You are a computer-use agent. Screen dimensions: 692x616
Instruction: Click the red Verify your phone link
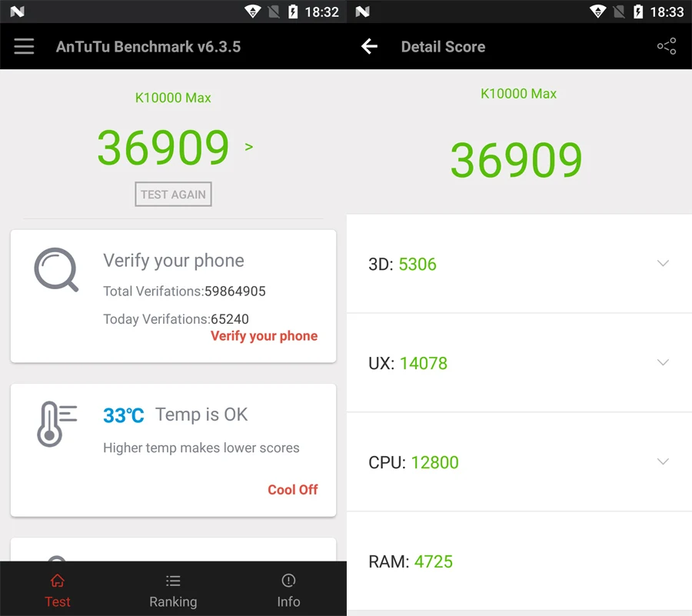(x=264, y=336)
